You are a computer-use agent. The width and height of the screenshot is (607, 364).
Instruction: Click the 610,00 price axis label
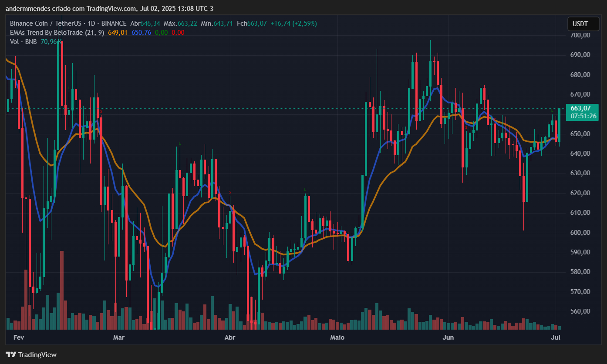click(x=580, y=213)
